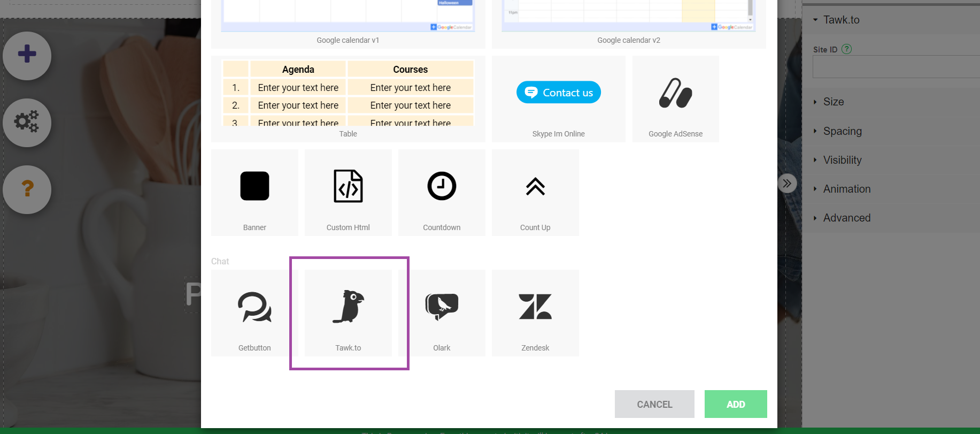Collapse the Tawk.to section header
The image size is (980, 434).
pos(891,20)
